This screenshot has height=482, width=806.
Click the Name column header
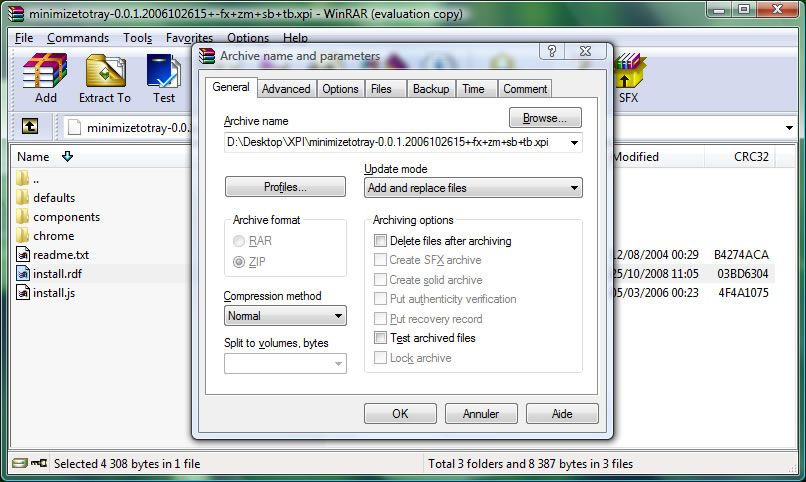pos(33,156)
